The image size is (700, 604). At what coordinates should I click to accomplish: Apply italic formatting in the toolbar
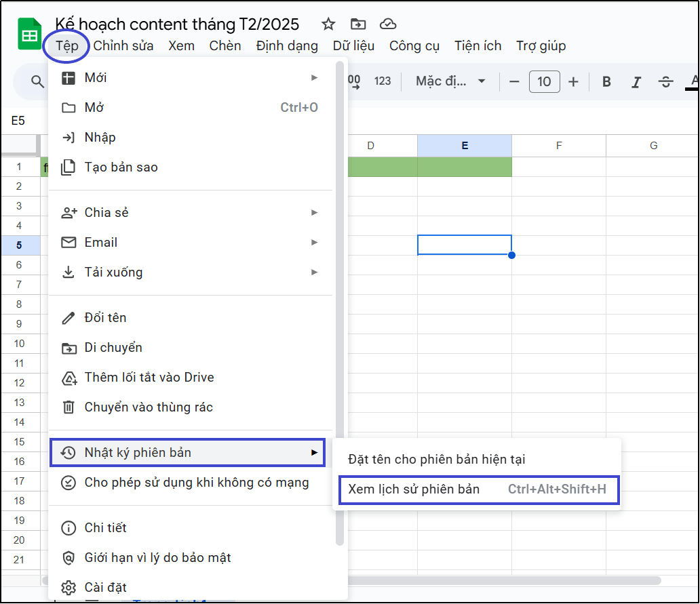[x=636, y=81]
